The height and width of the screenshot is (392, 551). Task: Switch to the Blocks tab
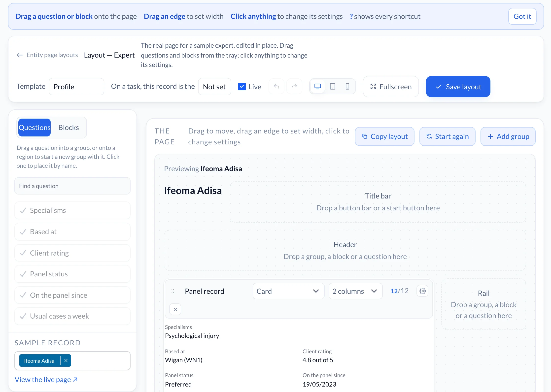click(69, 128)
